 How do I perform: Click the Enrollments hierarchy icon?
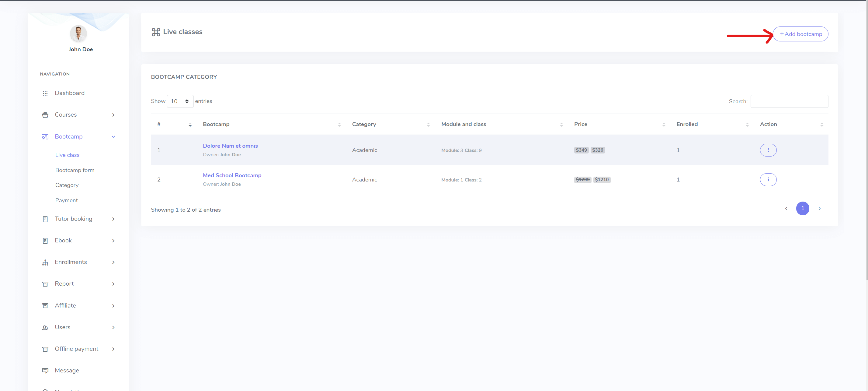click(x=45, y=262)
